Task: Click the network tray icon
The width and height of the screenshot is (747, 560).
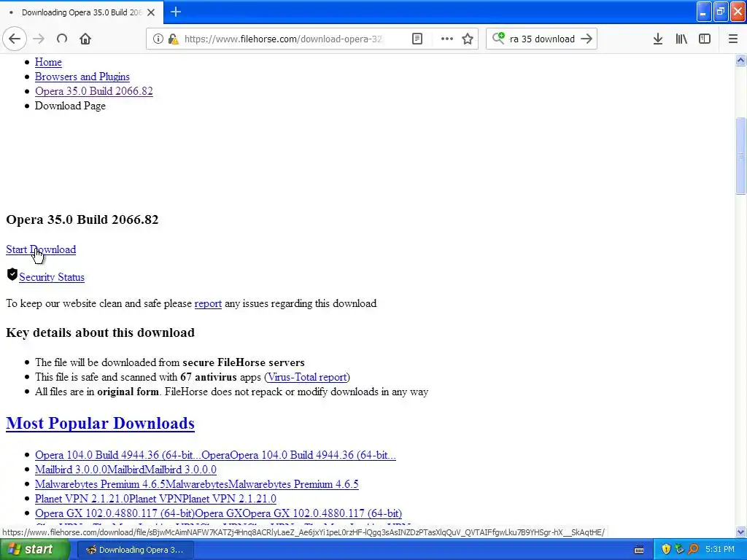Action: click(x=679, y=550)
